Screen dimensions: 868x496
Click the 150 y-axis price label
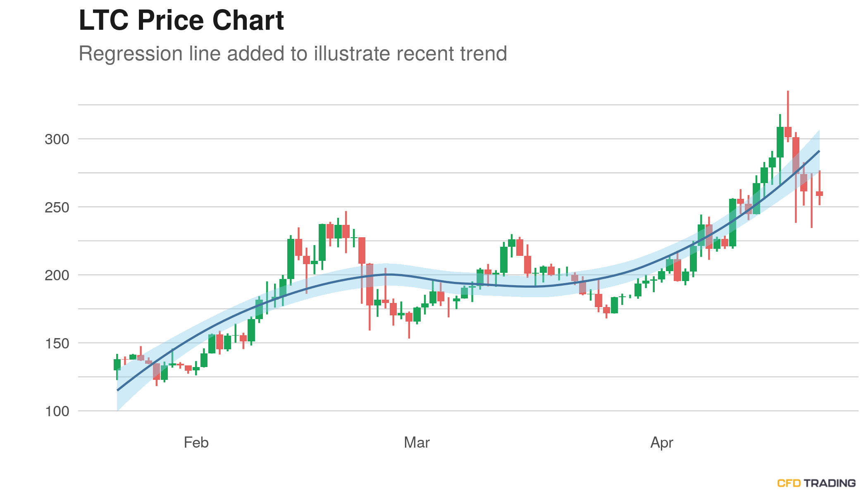pos(57,343)
